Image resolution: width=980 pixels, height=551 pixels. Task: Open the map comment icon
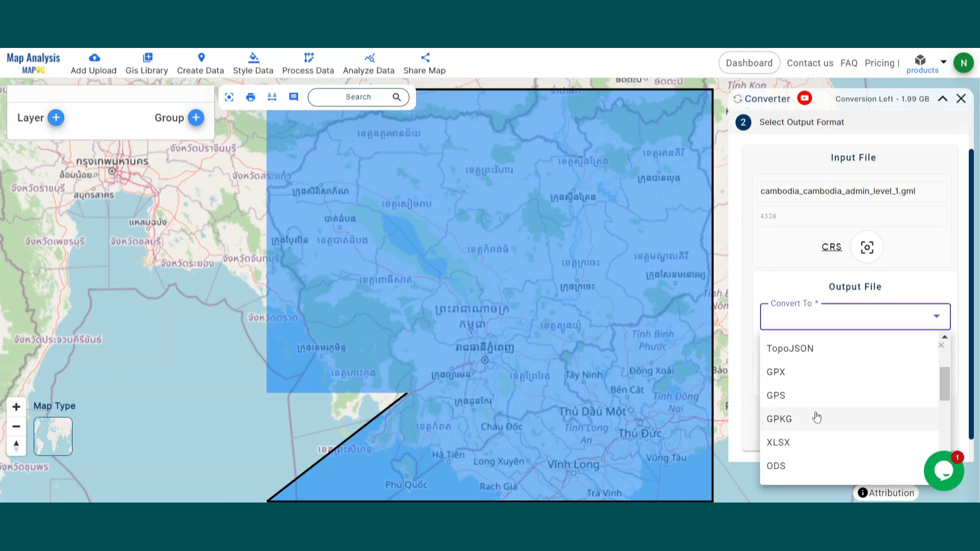293,97
